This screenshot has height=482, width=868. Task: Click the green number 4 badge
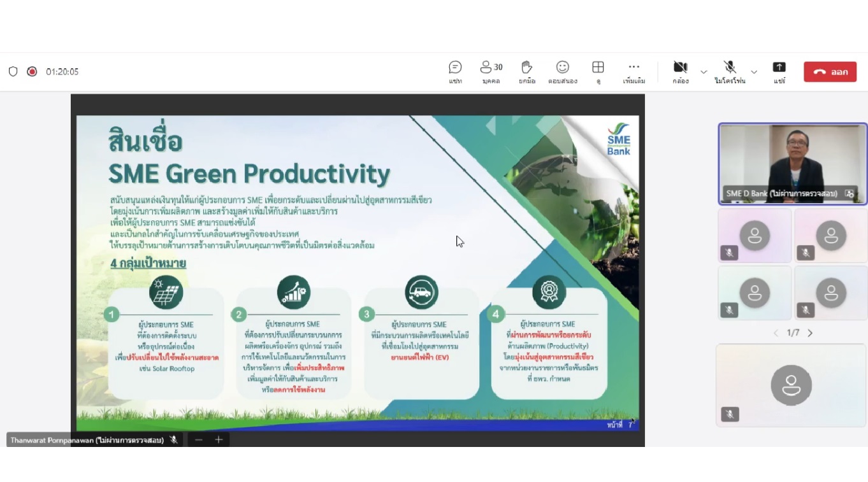(x=495, y=314)
